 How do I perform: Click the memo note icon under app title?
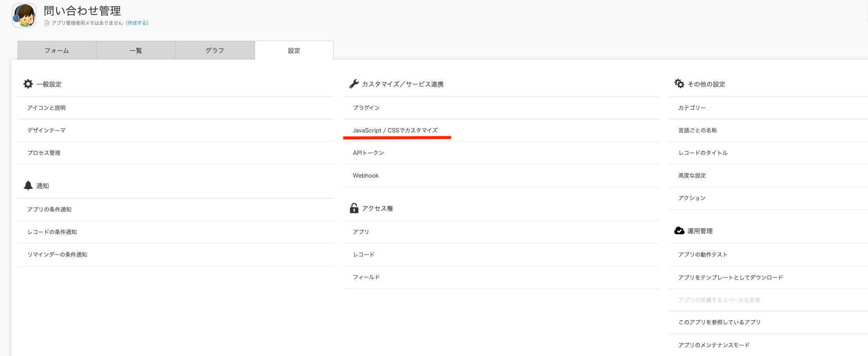(x=47, y=23)
